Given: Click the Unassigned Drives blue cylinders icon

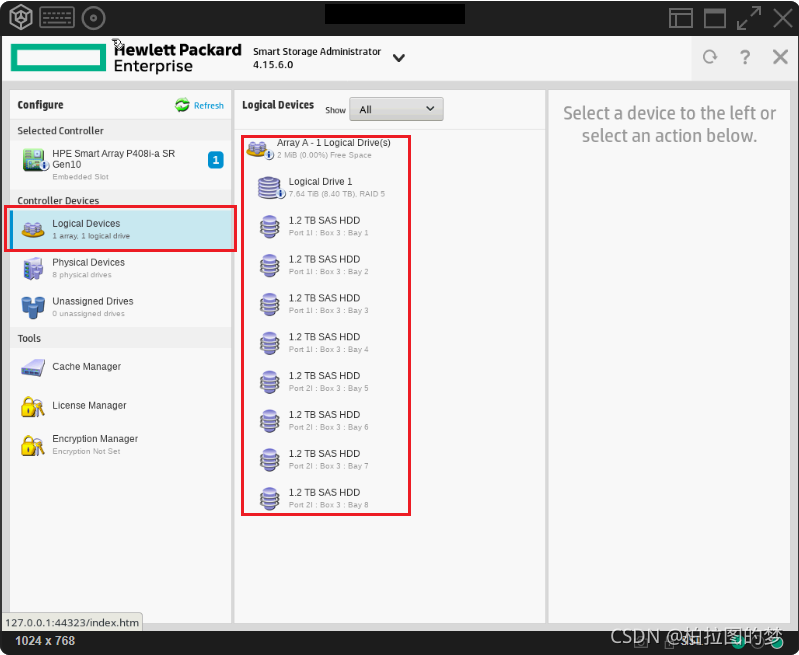Looking at the screenshot, I should (x=33, y=307).
